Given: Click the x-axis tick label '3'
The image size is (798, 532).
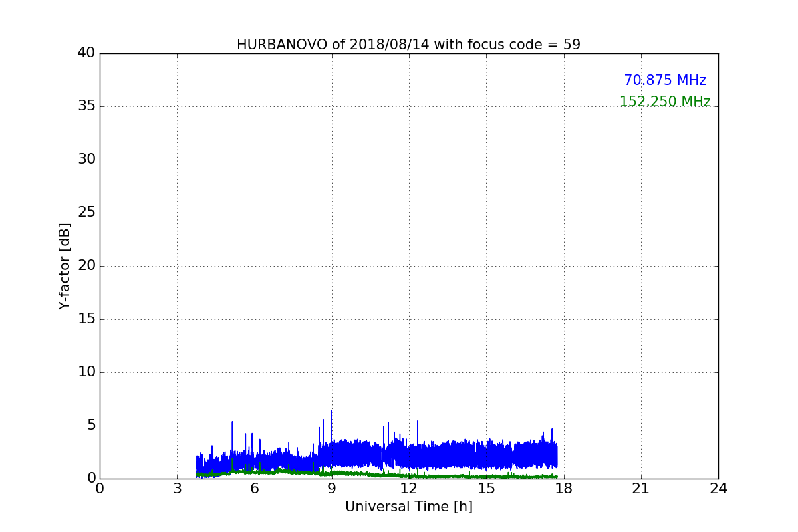Looking at the screenshot, I should 177,488.
